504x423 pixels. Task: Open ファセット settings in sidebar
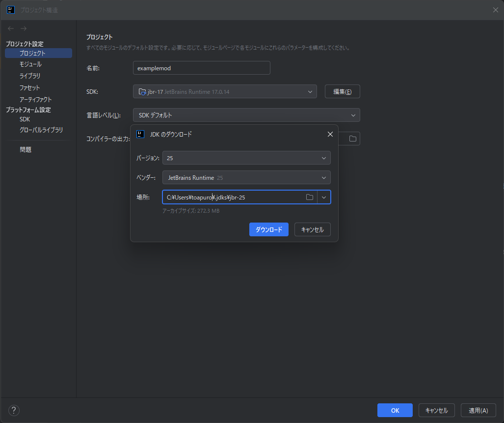click(29, 88)
